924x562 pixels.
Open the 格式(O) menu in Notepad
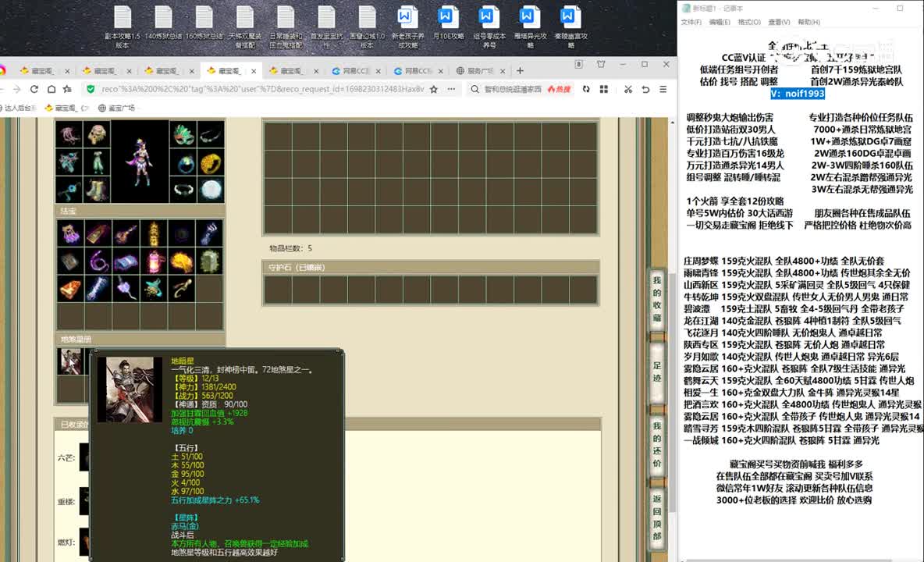click(749, 22)
